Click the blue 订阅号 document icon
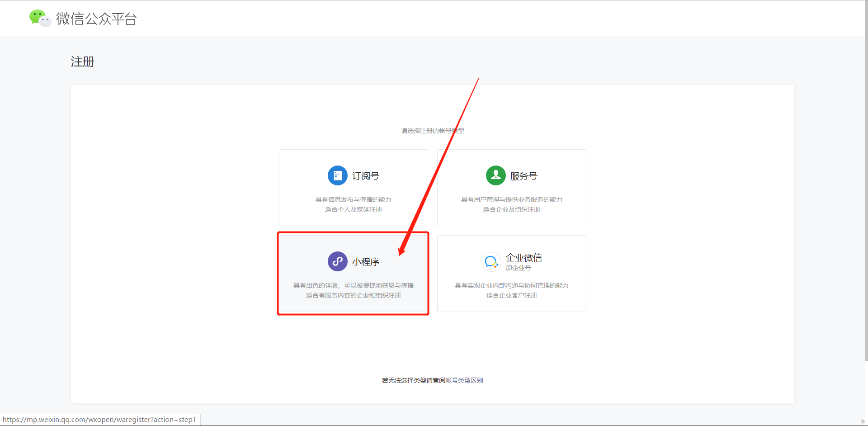 click(x=337, y=175)
